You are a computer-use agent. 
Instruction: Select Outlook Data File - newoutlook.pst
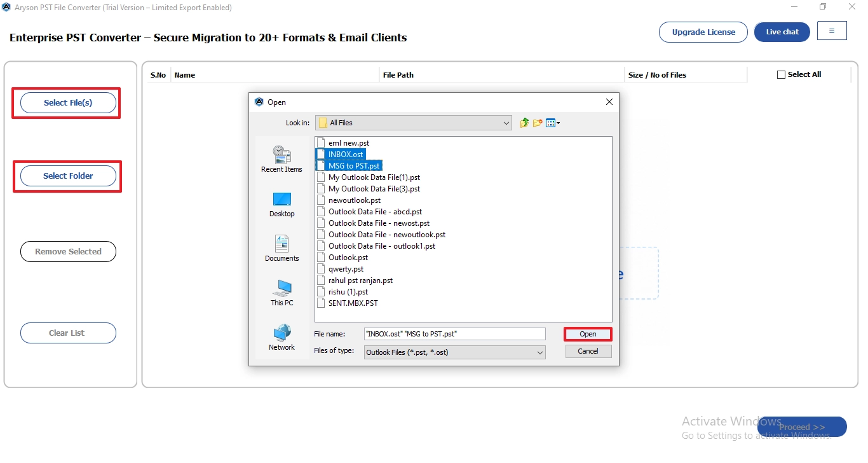(x=387, y=235)
